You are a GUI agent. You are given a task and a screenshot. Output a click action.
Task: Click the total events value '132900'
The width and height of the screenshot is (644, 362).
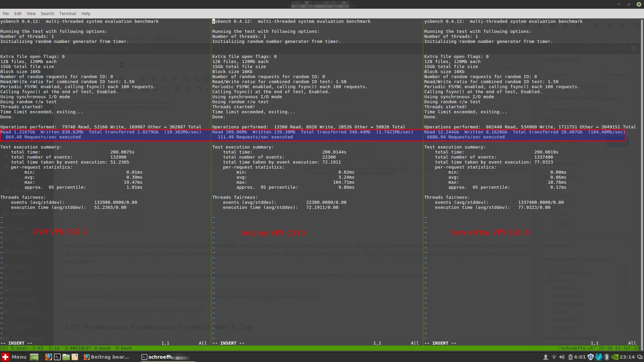click(118, 157)
